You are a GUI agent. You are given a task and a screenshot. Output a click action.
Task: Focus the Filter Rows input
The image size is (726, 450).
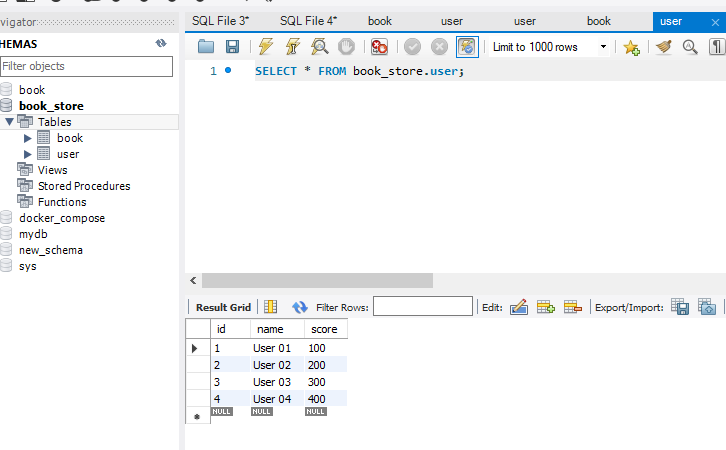click(423, 306)
